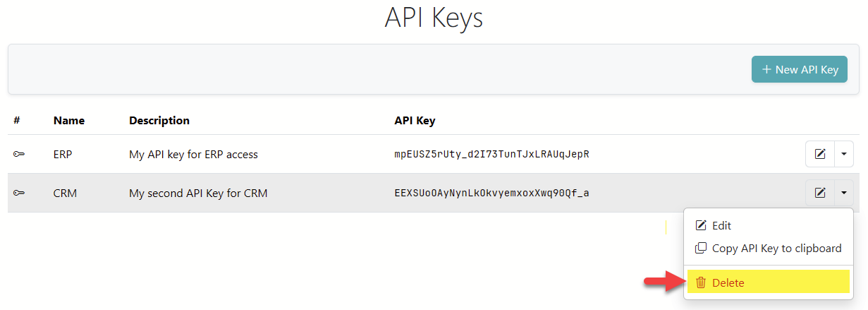This screenshot has height=310, width=868.
Task: Select the CRM name cell
Action: click(x=65, y=193)
